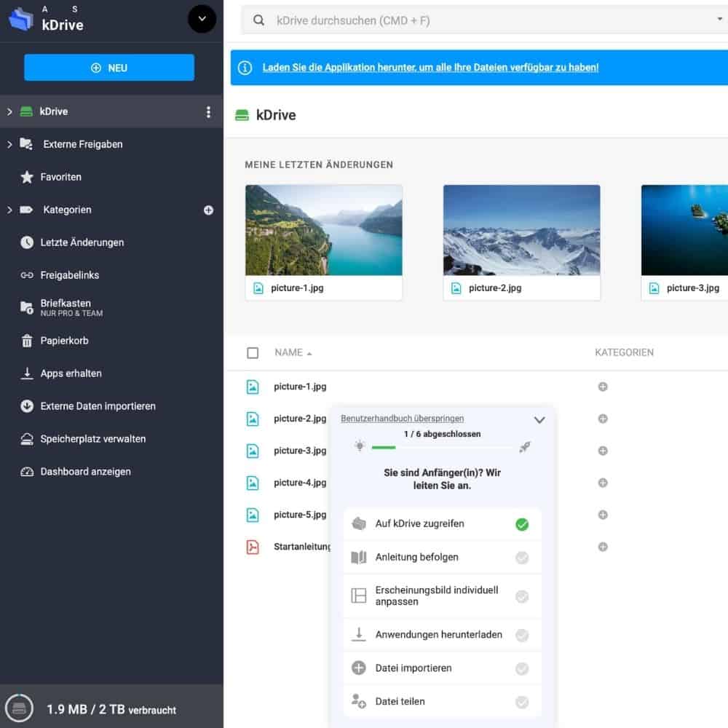The image size is (728, 728).
Task: Click grey check of Datei teilen
Action: click(522, 702)
